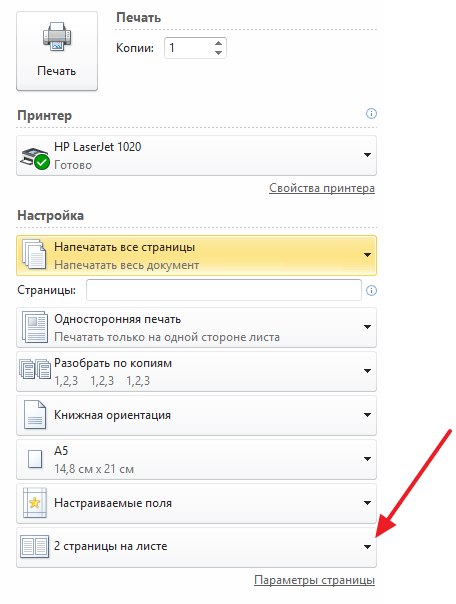The image size is (456, 604).
Task: Expand the Односторонняя печать dropdown arrow
Action: (x=367, y=327)
